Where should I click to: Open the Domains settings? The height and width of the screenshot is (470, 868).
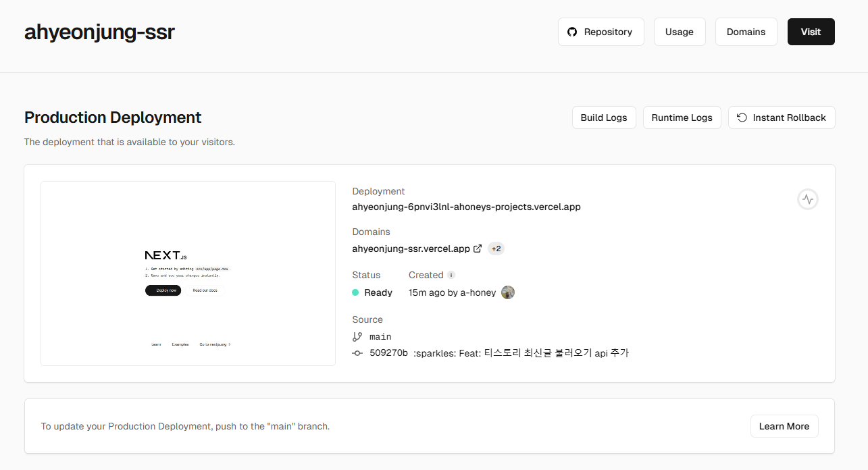pos(746,32)
